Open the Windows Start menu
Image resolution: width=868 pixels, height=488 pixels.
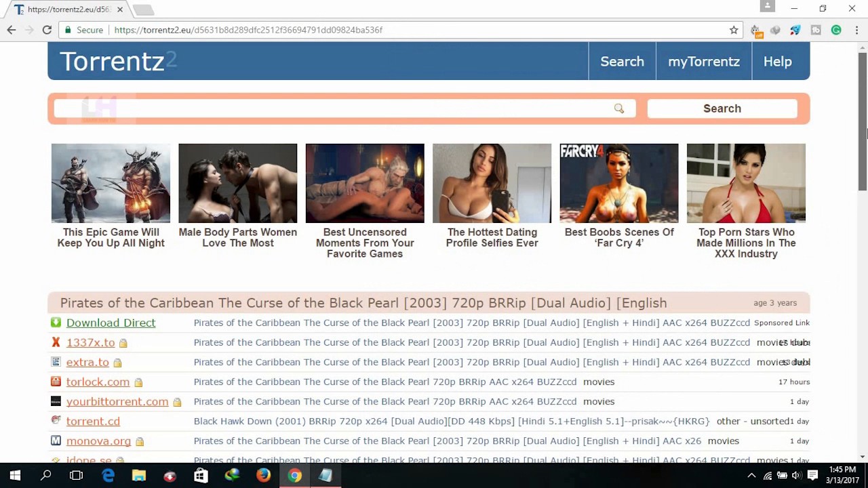pyautogui.click(x=15, y=476)
